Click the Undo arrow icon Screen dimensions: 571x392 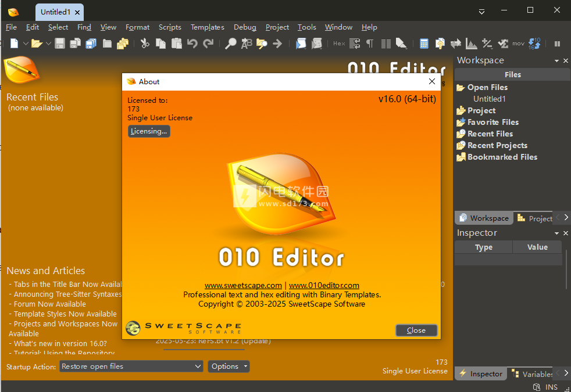[x=192, y=44]
